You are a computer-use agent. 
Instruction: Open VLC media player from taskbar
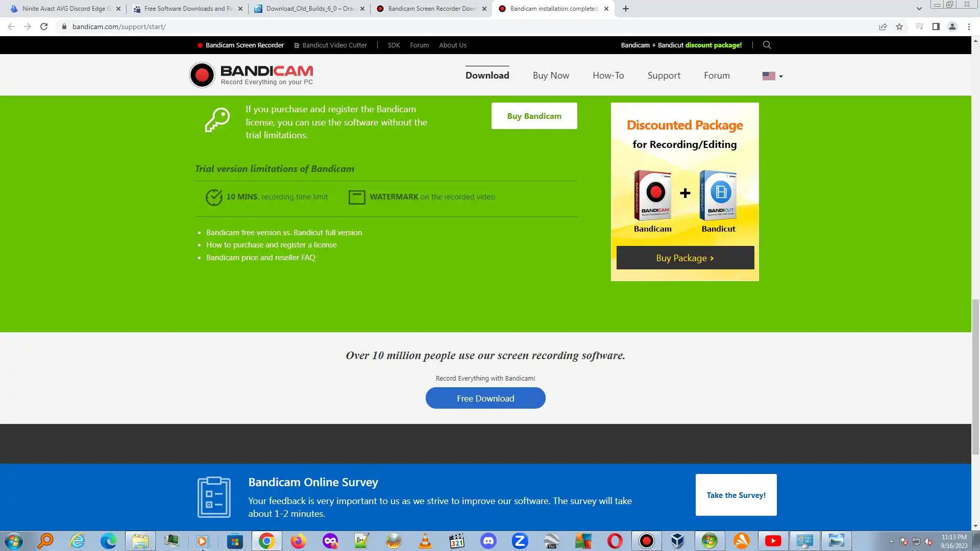coord(425,541)
